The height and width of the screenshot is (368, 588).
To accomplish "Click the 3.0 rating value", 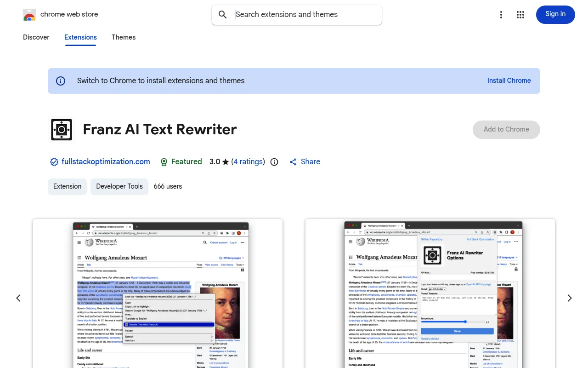I will [x=215, y=162].
